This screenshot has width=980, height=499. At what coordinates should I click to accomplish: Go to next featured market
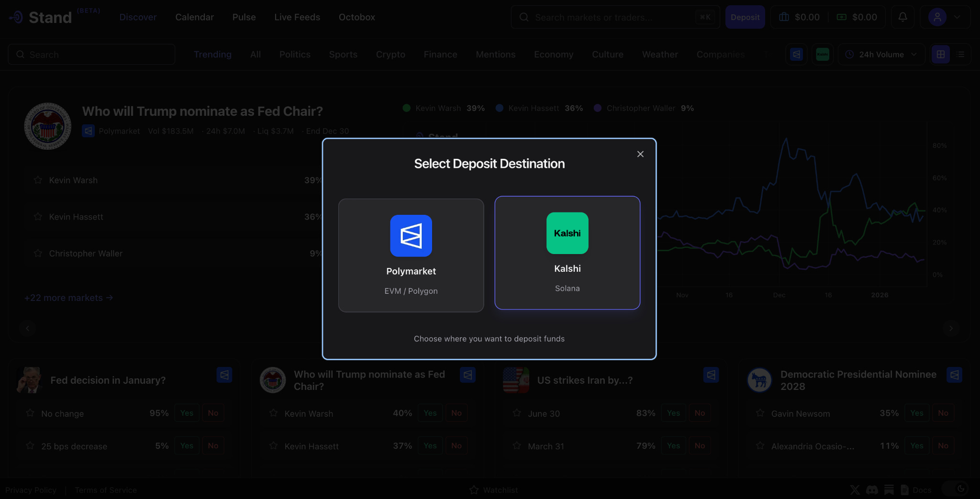[951, 328]
